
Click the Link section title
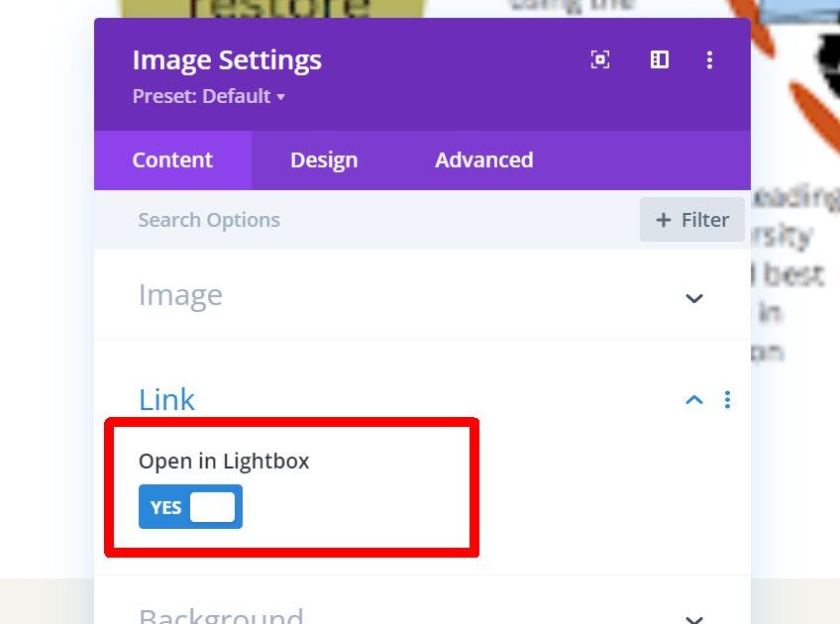tap(166, 399)
